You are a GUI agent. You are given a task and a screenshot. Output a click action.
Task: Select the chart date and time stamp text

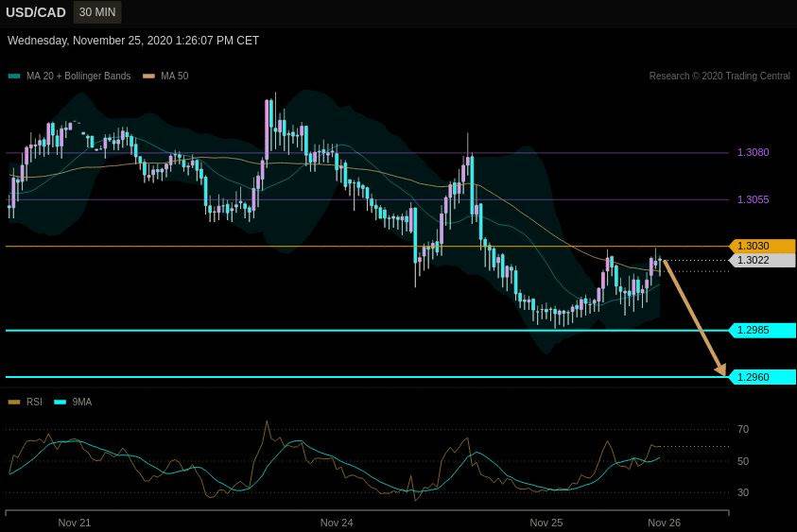pos(133,41)
